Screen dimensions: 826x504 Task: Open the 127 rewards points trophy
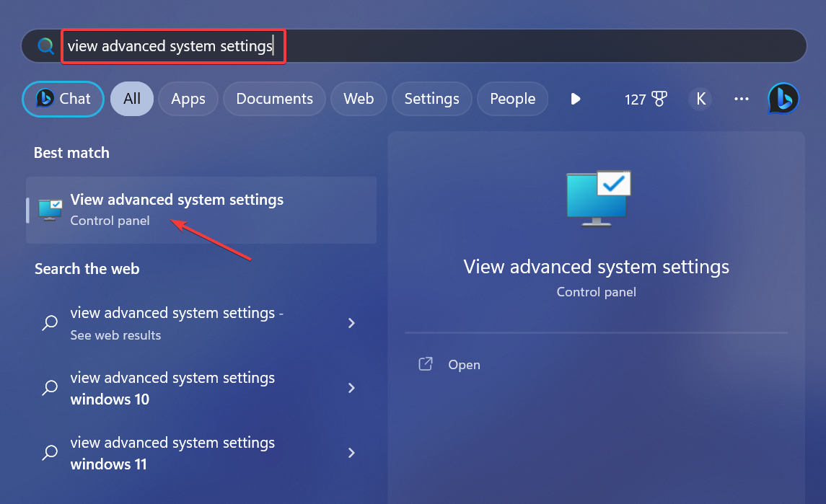tap(646, 99)
